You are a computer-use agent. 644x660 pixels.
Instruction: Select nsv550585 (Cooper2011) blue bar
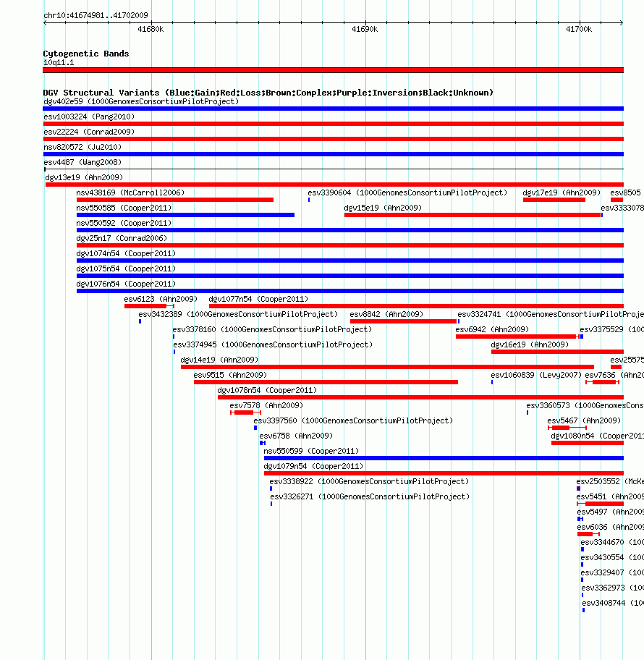(186, 215)
